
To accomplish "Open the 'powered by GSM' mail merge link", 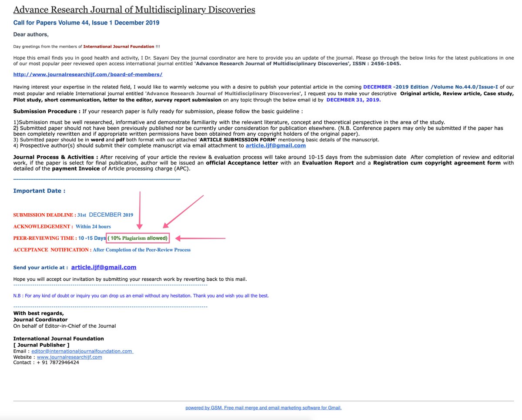I will (x=264, y=408).
